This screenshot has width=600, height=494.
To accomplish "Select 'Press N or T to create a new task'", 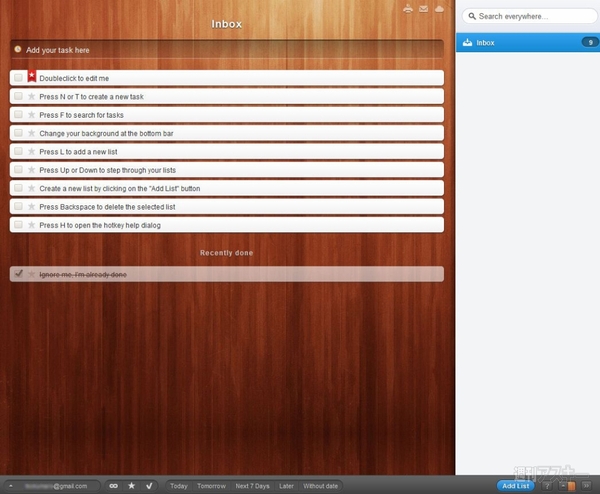I will point(91,96).
